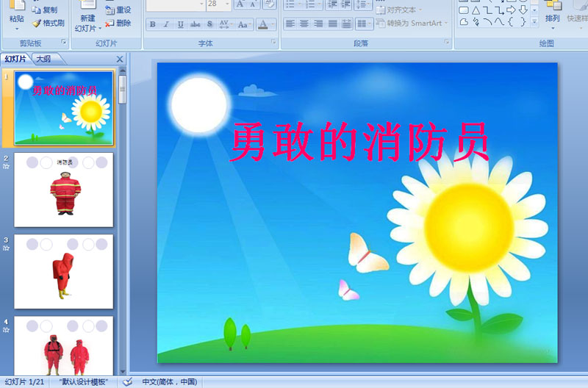
Task: Align text left in paragraph group
Action: coord(290,24)
